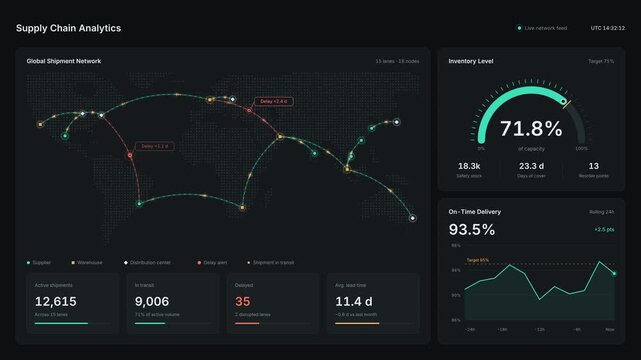Click the 35 delayed shipments value

[x=242, y=302]
